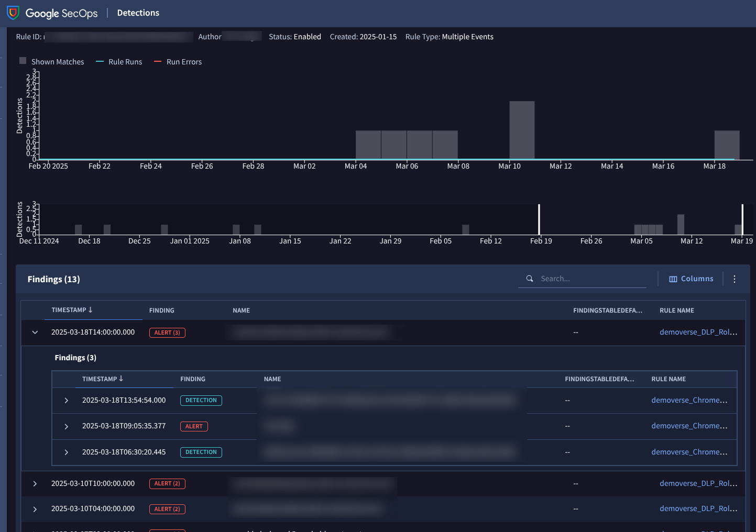Open demoverse_DLP_Rol rule link for 10T10:00 row

(698, 483)
